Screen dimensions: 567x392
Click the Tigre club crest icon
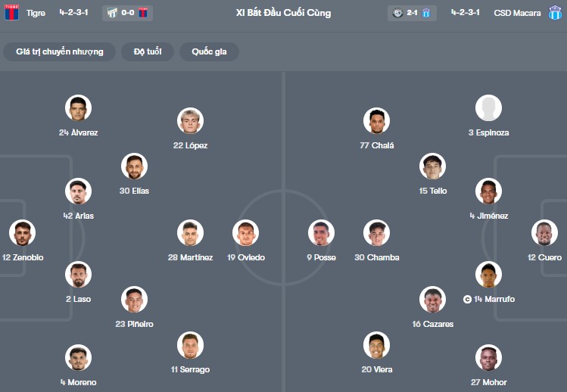[11, 12]
